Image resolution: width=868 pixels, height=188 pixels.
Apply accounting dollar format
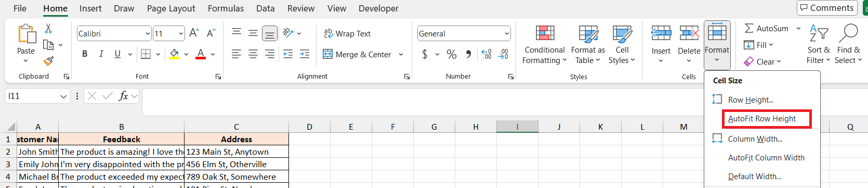click(425, 54)
